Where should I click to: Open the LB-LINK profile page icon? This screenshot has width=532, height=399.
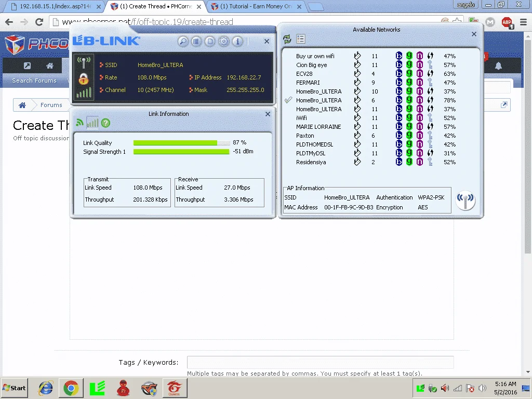(x=210, y=42)
